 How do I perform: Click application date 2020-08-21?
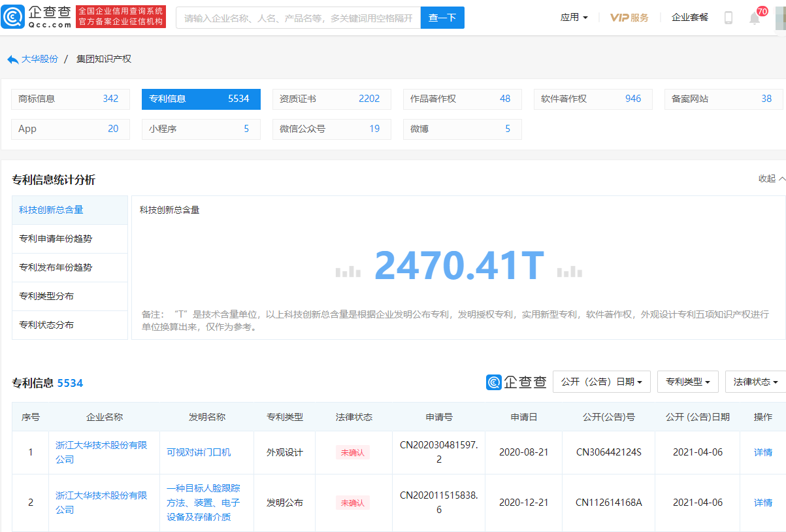(x=524, y=452)
